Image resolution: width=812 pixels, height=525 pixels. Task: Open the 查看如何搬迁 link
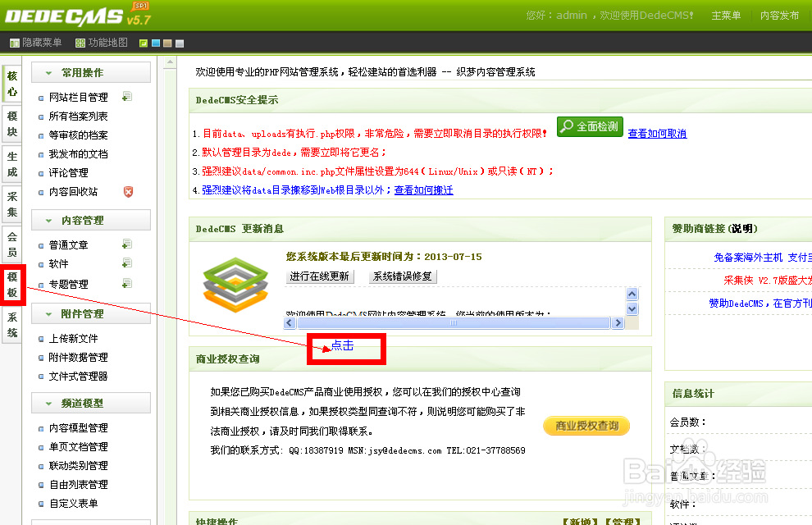(423, 190)
